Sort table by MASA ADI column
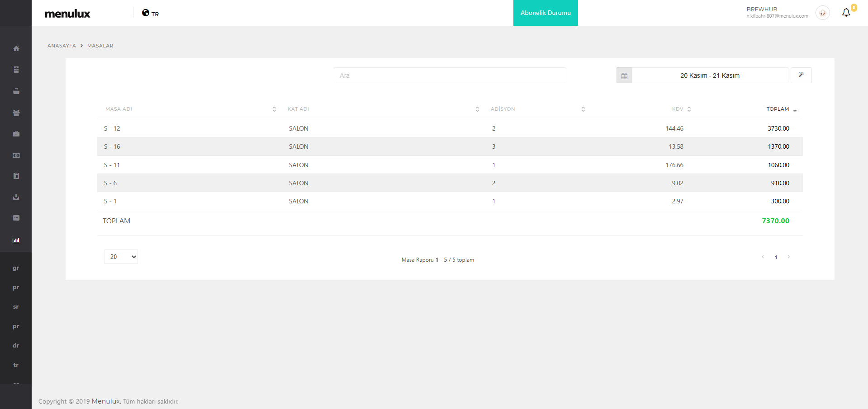868x409 pixels. pos(119,109)
